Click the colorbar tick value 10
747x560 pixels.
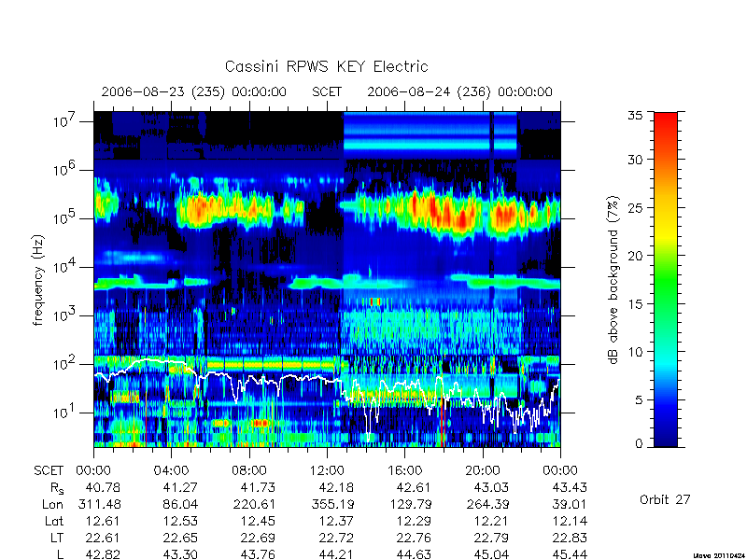(x=635, y=352)
